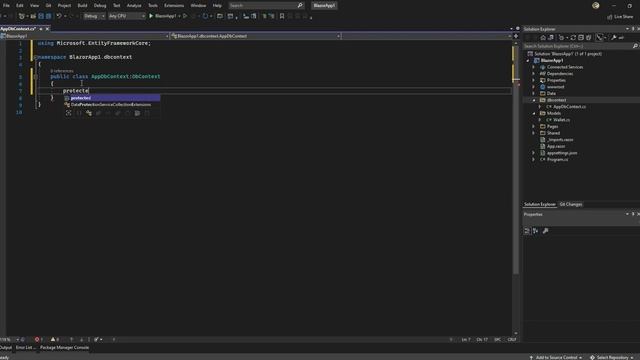
Task: Expand the Shared folder node
Action: click(534, 133)
